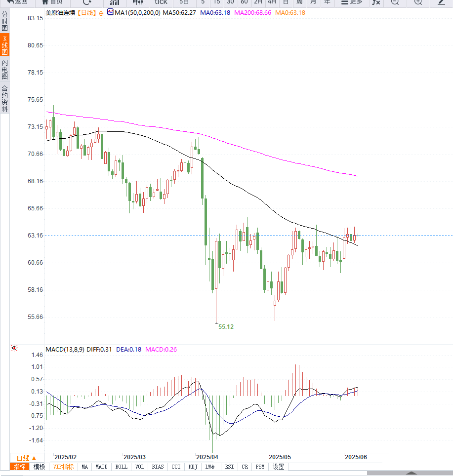
Task: Click the 设置 button
Action: pyautogui.click(x=279, y=467)
